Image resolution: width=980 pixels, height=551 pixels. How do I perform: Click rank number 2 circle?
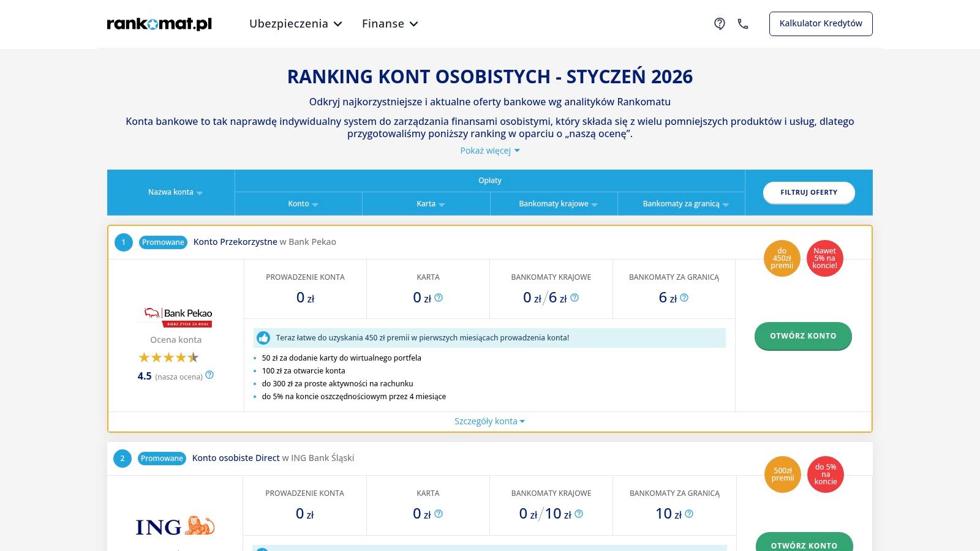(x=123, y=459)
